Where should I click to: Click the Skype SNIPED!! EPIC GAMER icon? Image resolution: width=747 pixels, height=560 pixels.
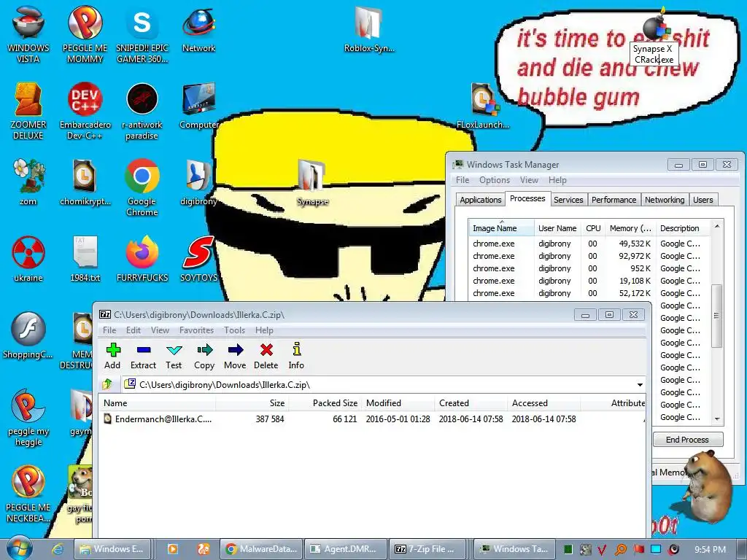[x=142, y=36]
